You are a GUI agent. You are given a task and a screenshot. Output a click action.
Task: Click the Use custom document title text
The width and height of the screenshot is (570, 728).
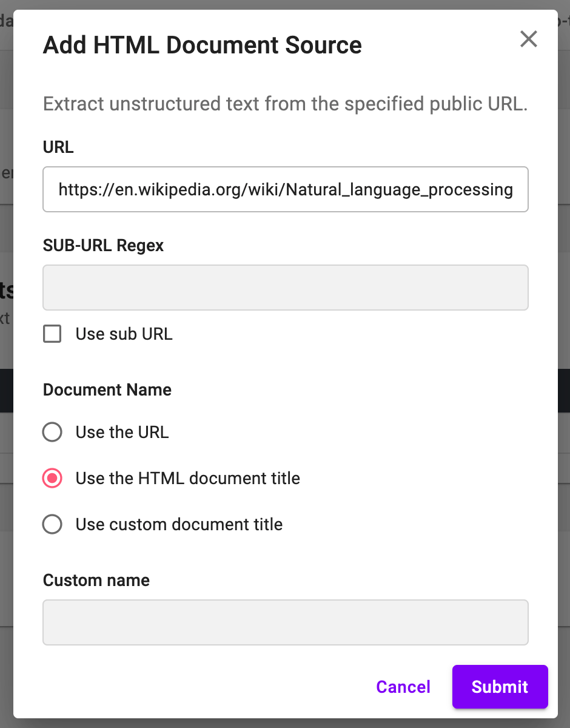click(179, 524)
